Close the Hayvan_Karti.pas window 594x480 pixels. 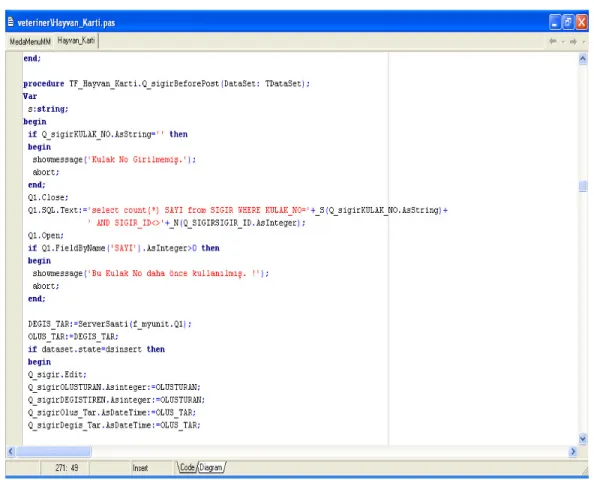[581, 22]
